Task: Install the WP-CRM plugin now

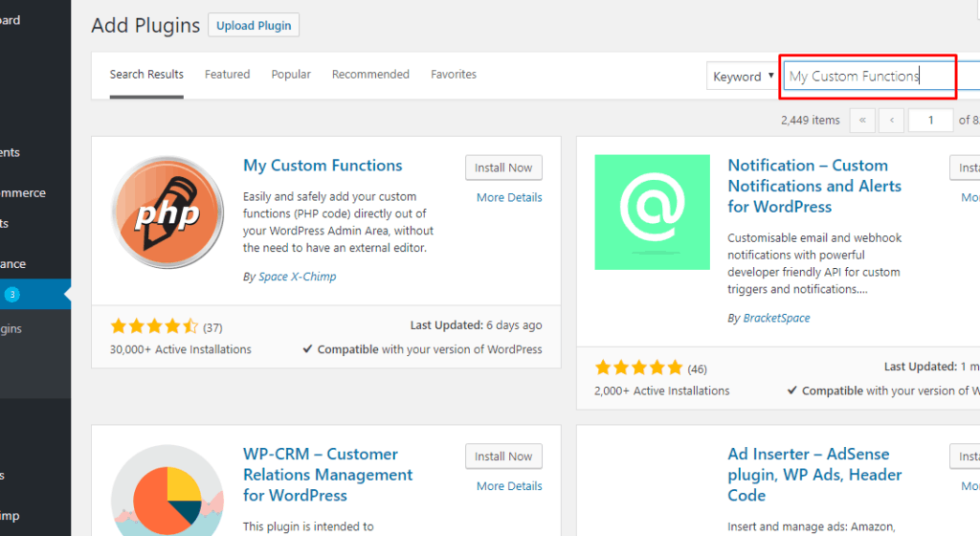Action: tap(503, 457)
